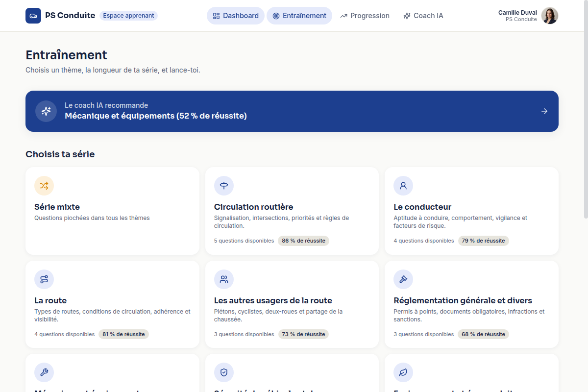
Task: Go to the Progression tab
Action: click(x=365, y=16)
